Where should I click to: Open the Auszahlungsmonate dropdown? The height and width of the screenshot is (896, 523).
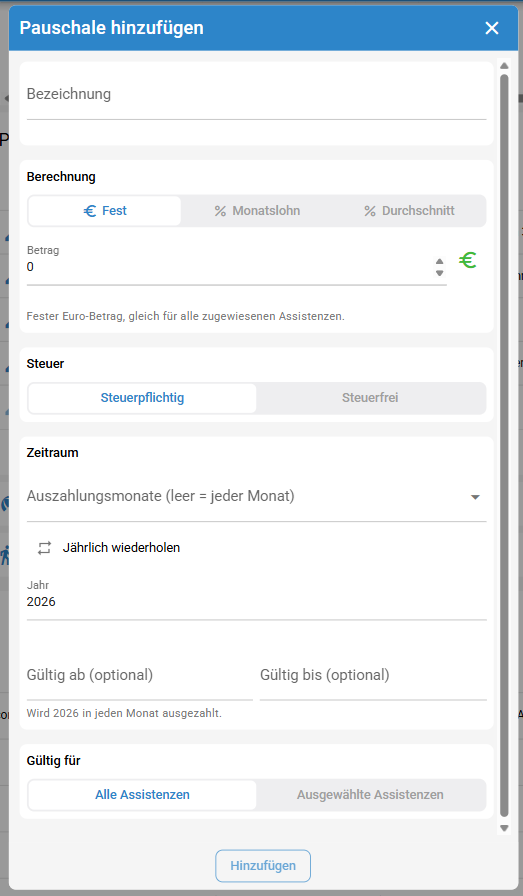(x=257, y=497)
